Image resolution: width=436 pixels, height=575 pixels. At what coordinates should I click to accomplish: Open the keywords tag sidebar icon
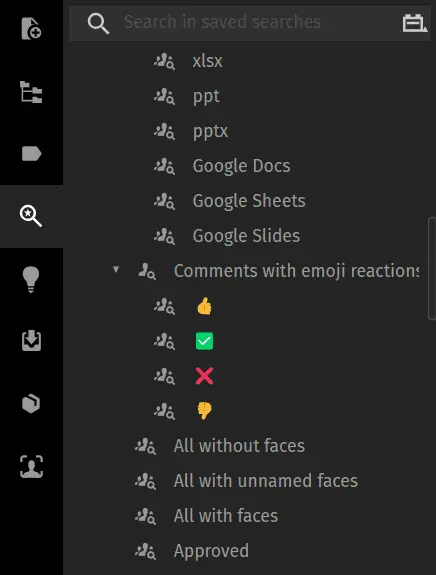(x=31, y=154)
